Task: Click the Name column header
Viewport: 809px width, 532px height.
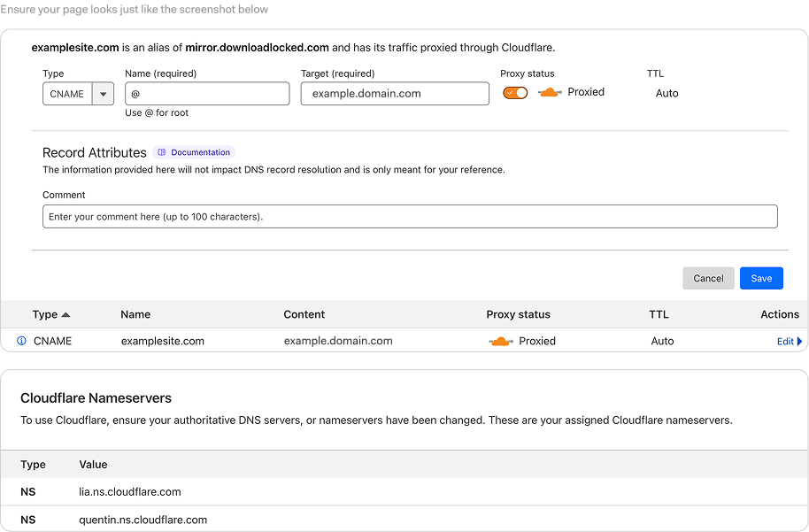Action: click(x=135, y=314)
